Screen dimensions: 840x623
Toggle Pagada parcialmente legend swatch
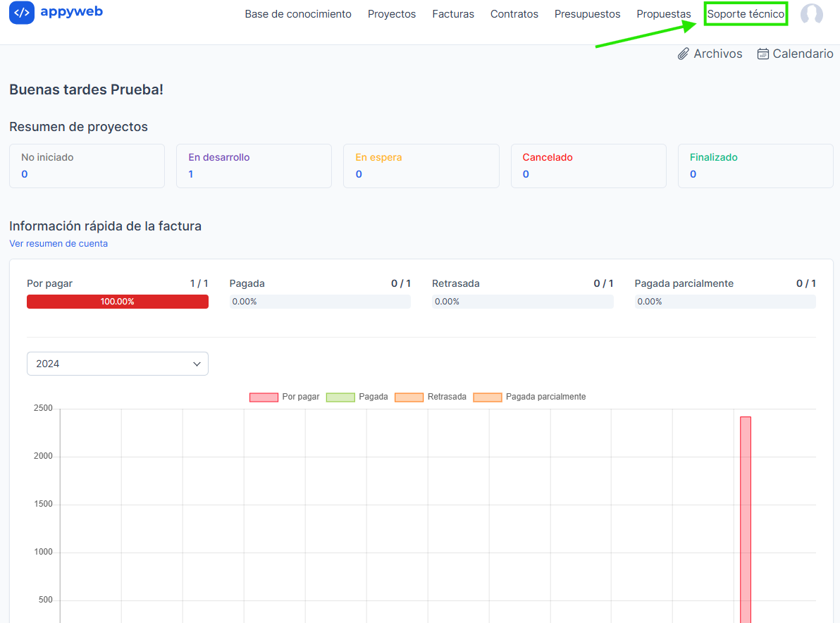coord(487,397)
